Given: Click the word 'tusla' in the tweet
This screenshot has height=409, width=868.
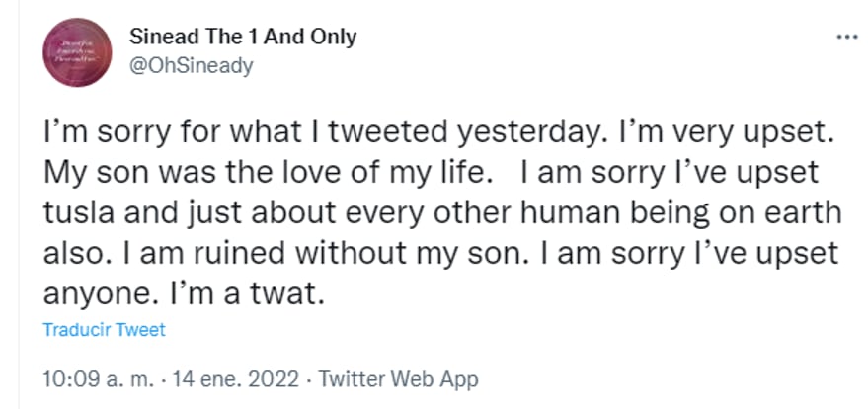Looking at the screenshot, I should (74, 212).
